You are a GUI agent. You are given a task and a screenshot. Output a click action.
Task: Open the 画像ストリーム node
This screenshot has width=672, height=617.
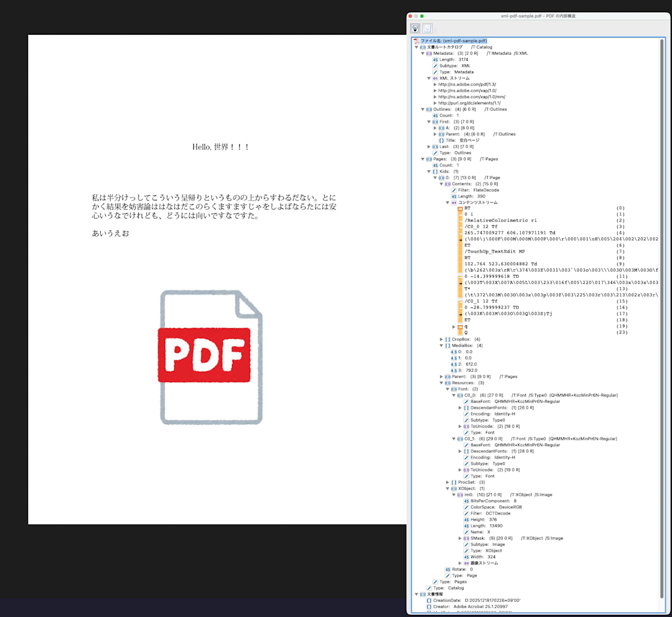point(480,563)
